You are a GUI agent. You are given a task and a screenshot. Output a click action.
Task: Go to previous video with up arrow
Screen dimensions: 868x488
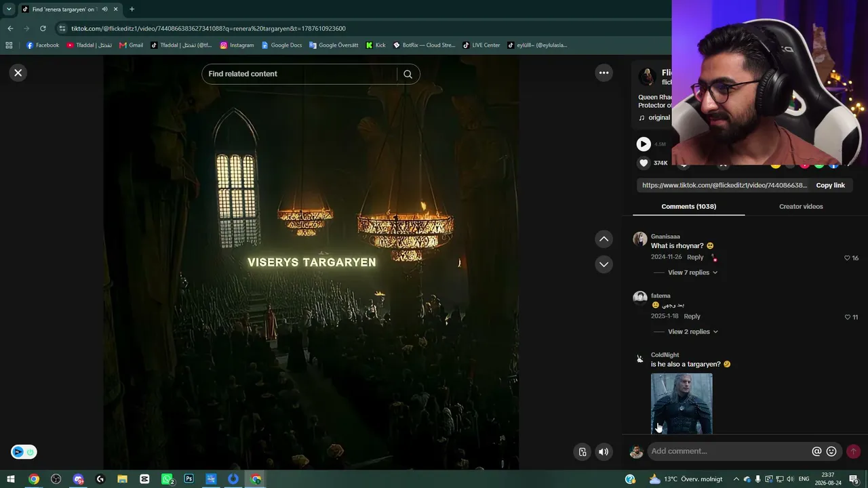[x=604, y=239]
